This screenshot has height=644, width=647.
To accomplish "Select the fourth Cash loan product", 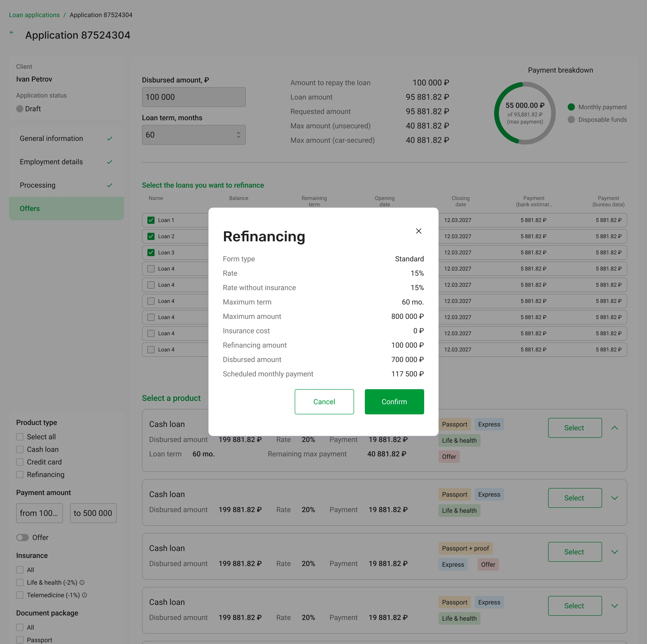I will coord(575,606).
